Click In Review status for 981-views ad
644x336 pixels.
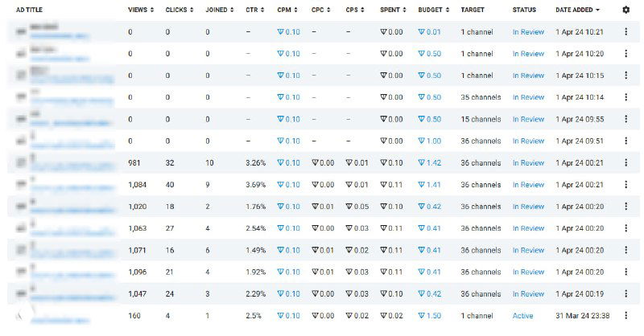[528, 163]
